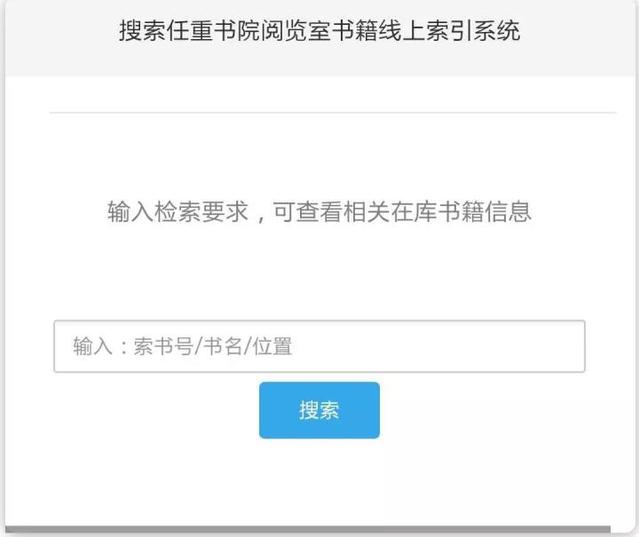
Task: Focus the 索书号/书名/位置 input field
Action: [320, 346]
